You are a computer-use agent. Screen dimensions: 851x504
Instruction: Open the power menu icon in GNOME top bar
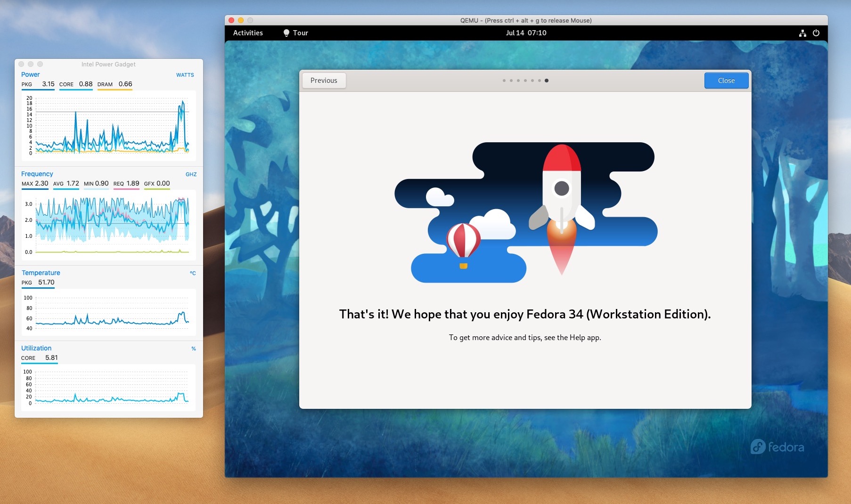816,33
